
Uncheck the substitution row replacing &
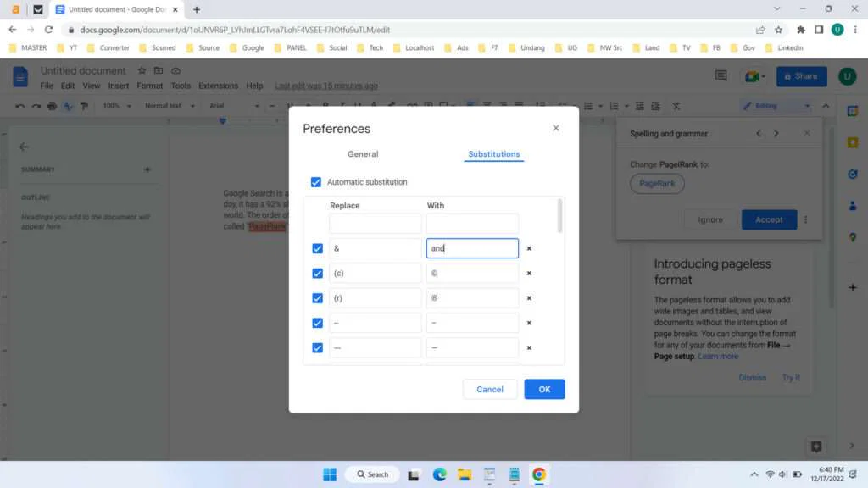tap(317, 248)
